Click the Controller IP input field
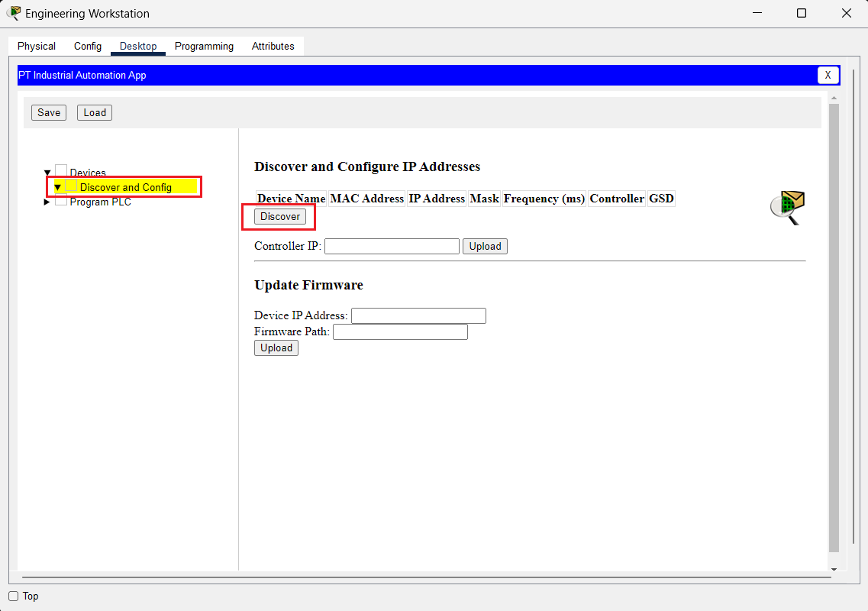The height and width of the screenshot is (611, 868). [x=392, y=246]
